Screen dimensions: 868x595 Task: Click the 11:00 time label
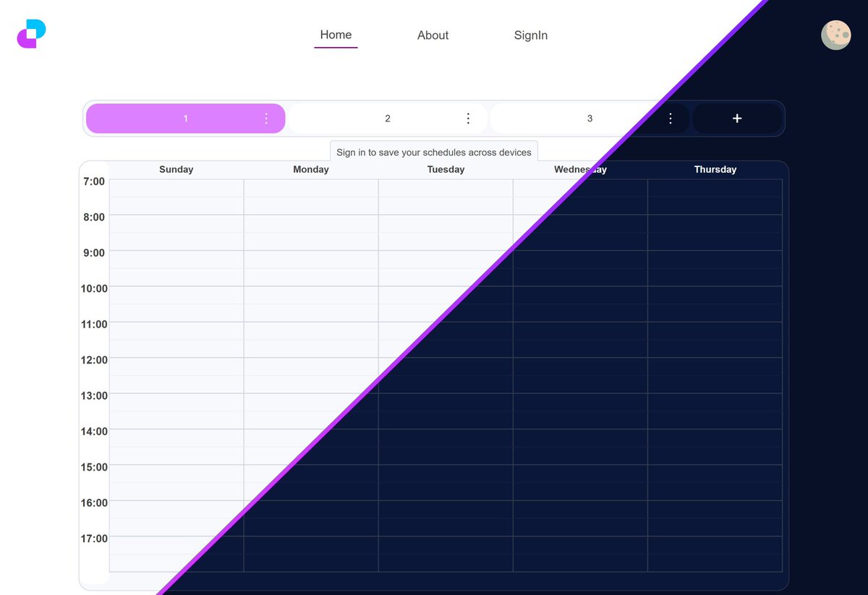[x=94, y=325]
